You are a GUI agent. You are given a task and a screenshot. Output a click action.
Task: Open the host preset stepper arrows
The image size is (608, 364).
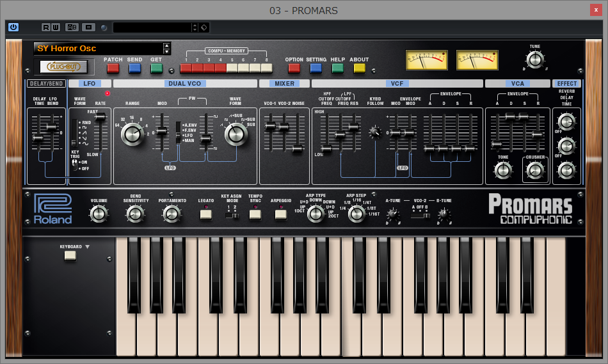pos(195,27)
